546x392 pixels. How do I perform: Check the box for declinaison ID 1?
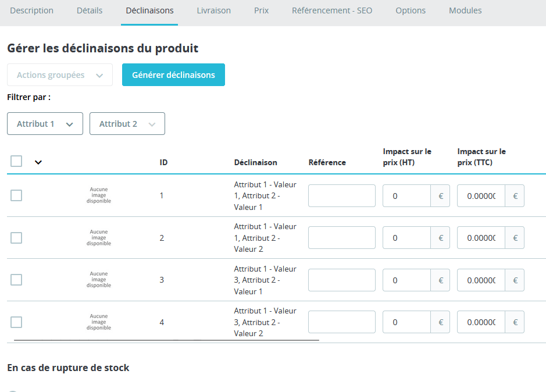[x=16, y=195]
